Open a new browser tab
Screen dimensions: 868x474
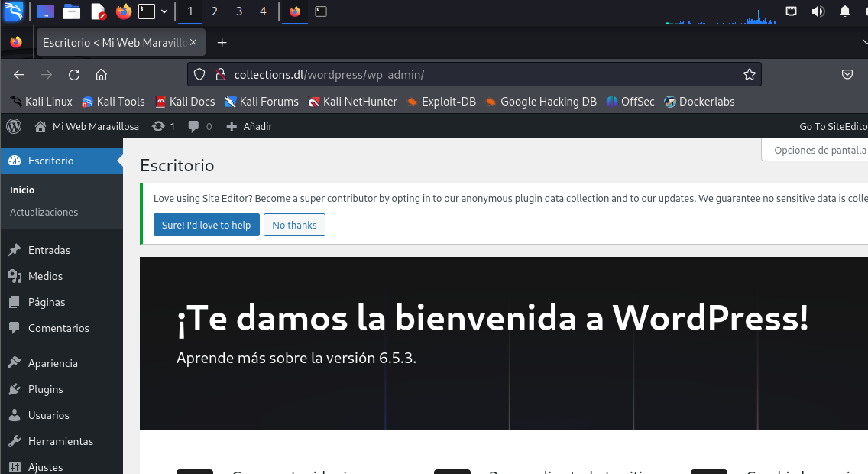click(222, 43)
